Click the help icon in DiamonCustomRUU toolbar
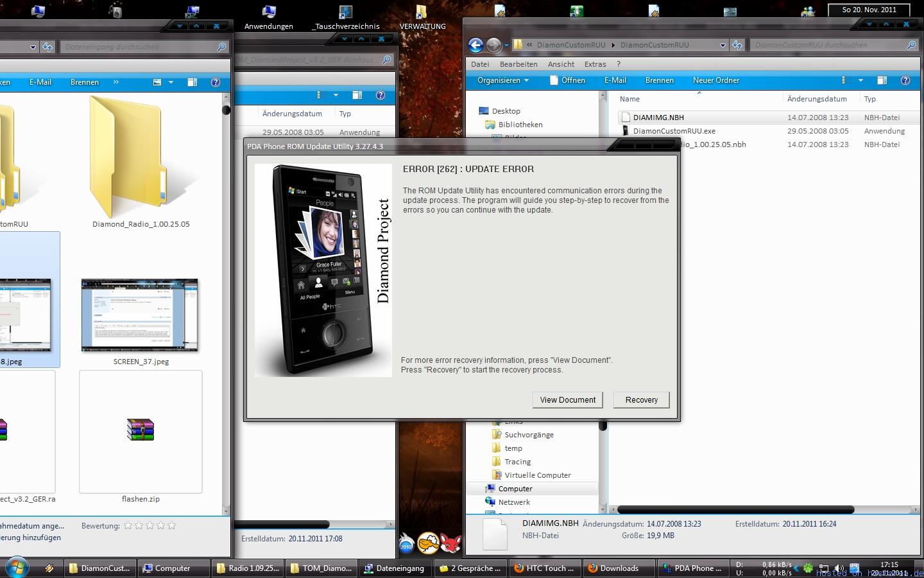The height and width of the screenshot is (578, 924). (x=905, y=80)
